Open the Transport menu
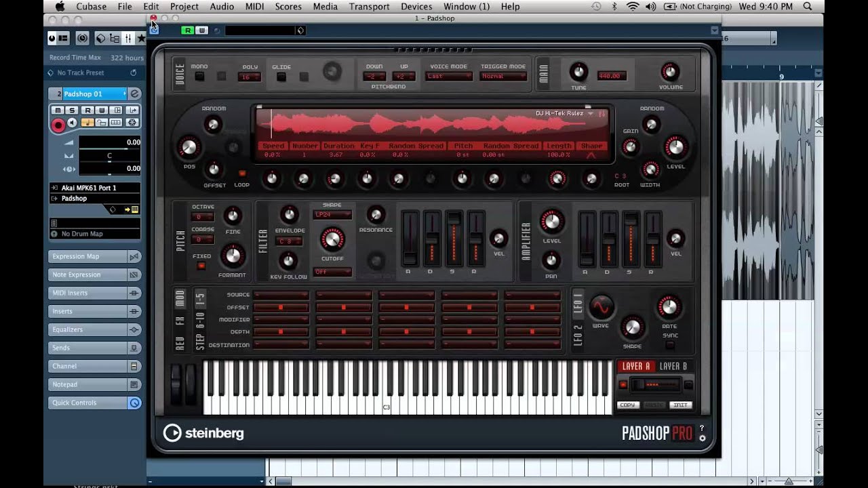This screenshot has width=868, height=488. pyautogui.click(x=370, y=6)
